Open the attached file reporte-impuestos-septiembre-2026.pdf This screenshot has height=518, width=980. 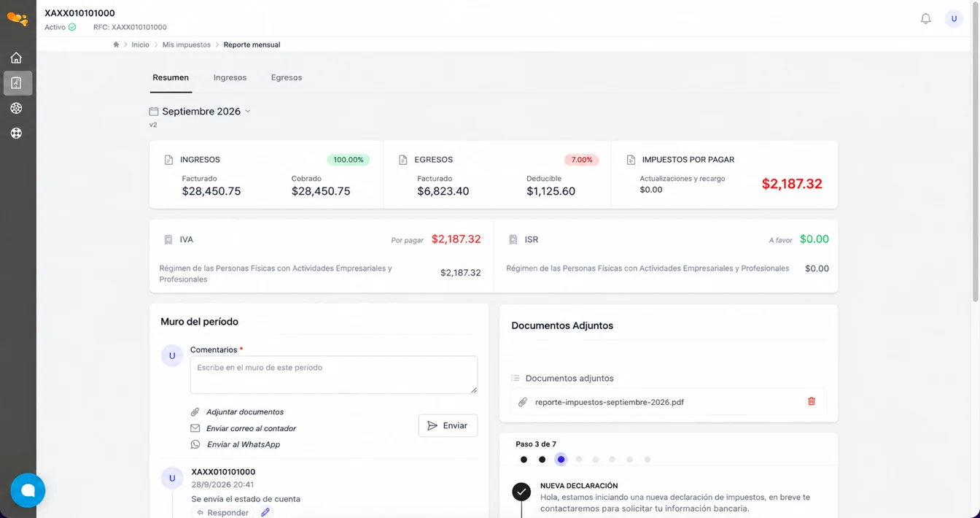pyautogui.click(x=610, y=402)
